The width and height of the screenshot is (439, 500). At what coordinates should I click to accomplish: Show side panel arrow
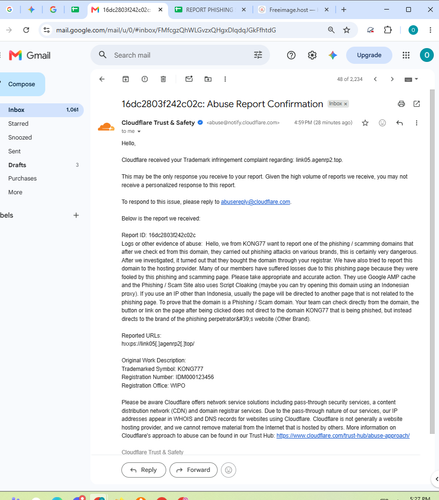(x=436, y=479)
